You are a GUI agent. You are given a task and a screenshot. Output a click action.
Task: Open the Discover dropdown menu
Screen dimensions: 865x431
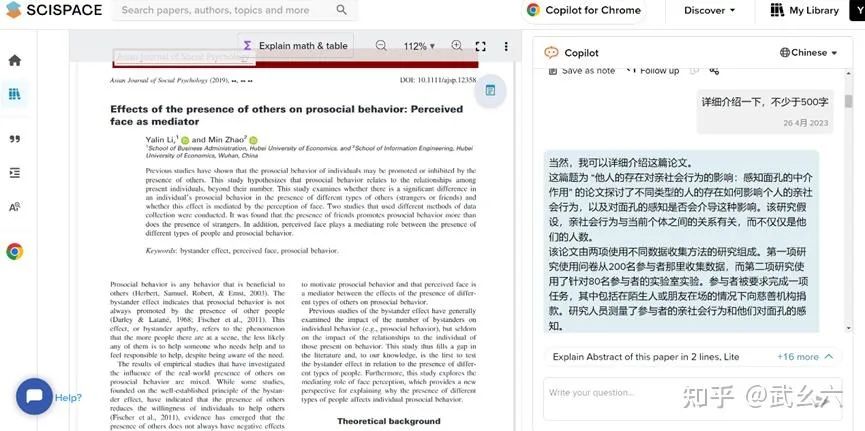point(709,10)
